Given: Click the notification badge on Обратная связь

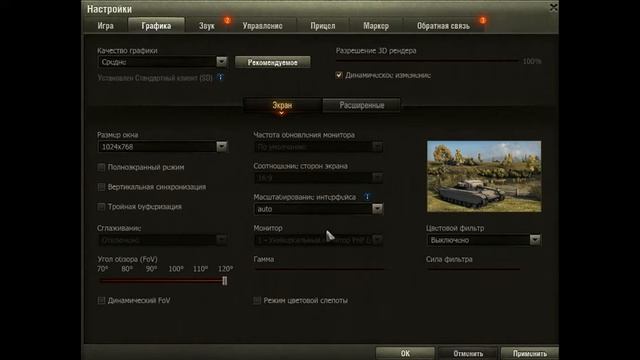Looking at the screenshot, I should click(x=482, y=20).
